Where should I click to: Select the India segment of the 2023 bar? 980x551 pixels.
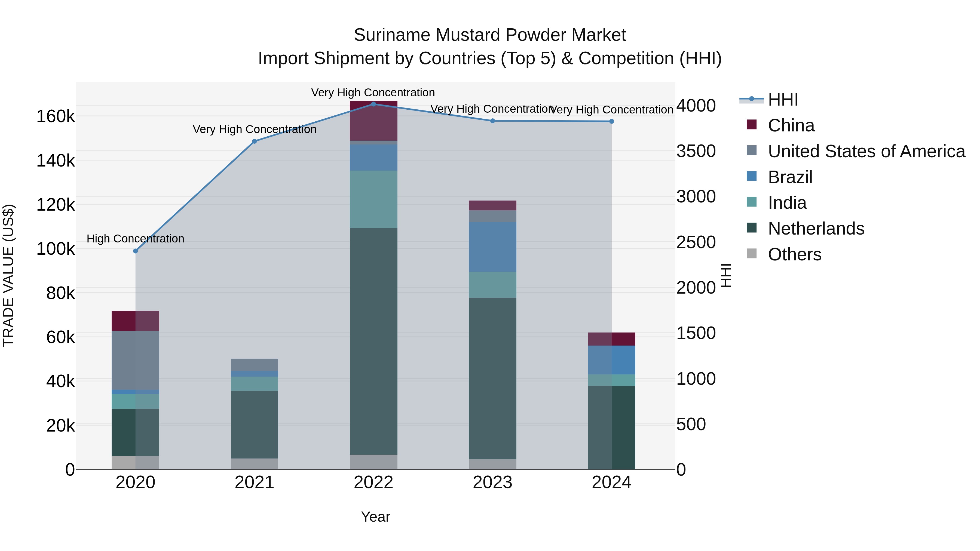[x=492, y=285]
